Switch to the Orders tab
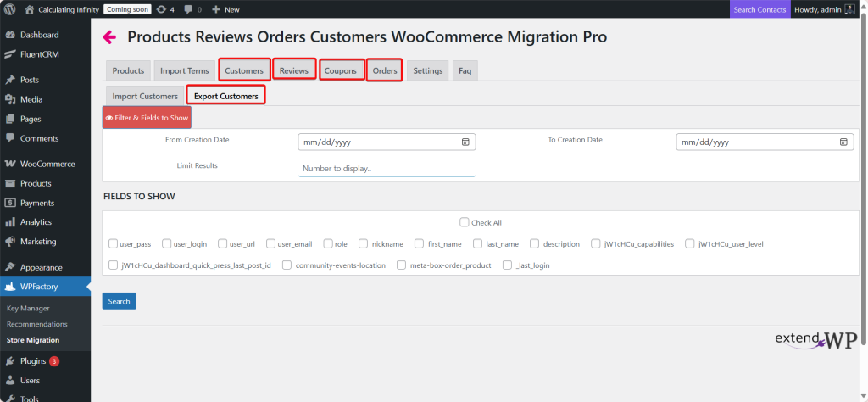This screenshot has height=402, width=868. pos(385,70)
